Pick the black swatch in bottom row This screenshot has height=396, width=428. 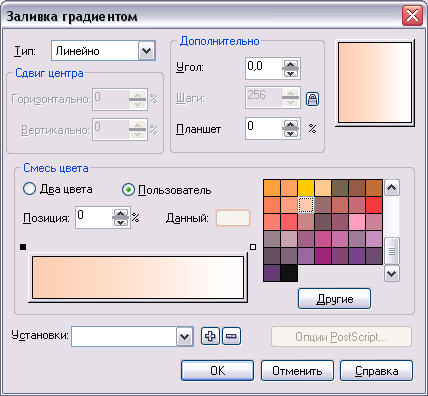(289, 273)
